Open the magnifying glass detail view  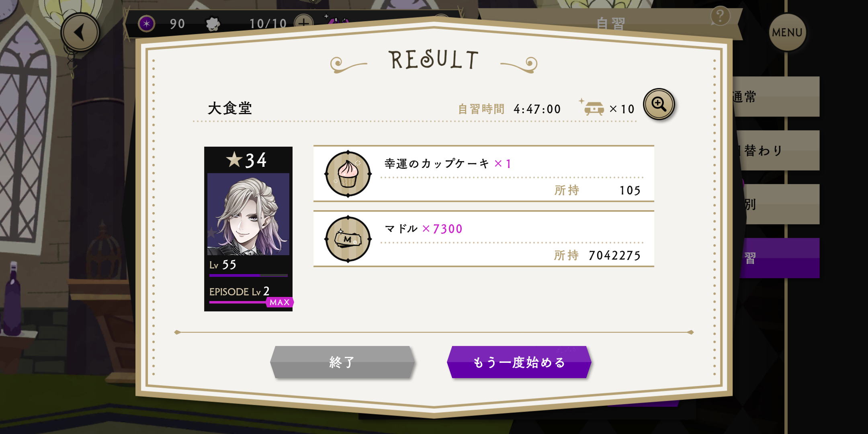(659, 104)
